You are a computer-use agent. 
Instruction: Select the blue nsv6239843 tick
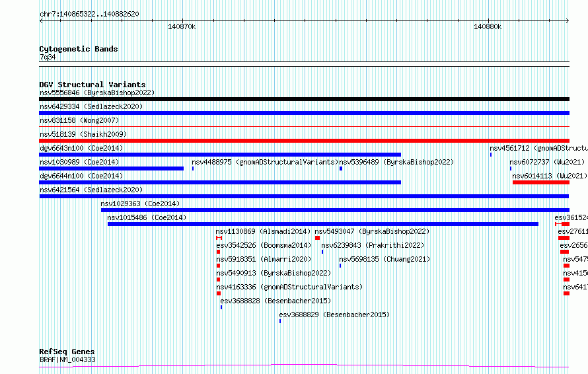click(x=322, y=252)
